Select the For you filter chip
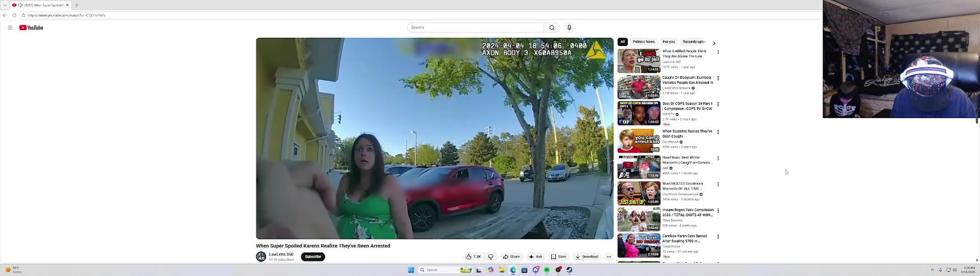980x276 pixels. 668,42
